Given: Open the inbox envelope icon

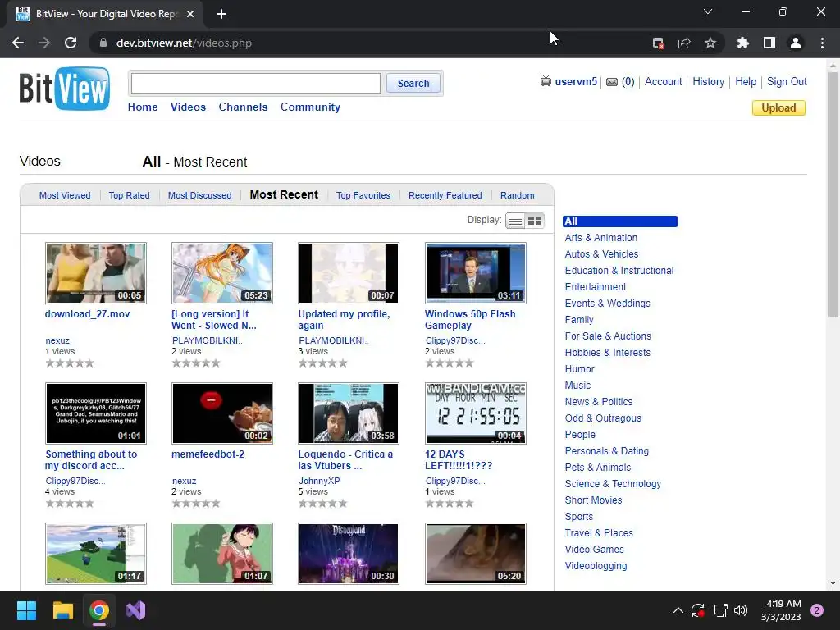Looking at the screenshot, I should (x=612, y=82).
